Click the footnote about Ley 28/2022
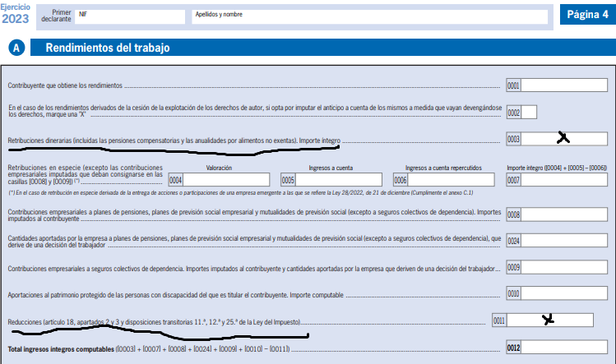Image resolution: width=616 pixels, height=364 pixels. [241, 193]
